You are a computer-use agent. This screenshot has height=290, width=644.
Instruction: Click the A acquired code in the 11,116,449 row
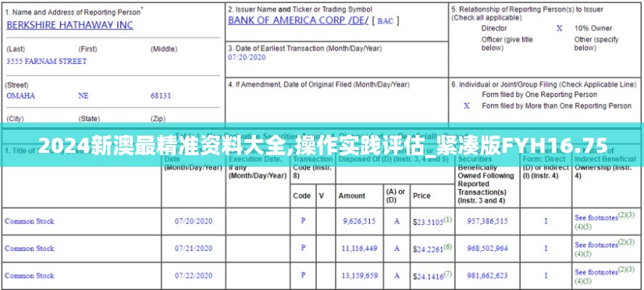pos(397,248)
